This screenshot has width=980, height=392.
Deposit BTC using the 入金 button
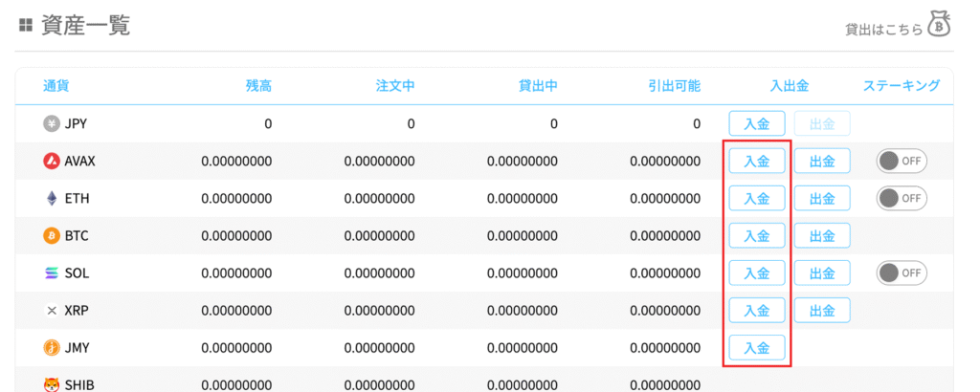click(757, 235)
